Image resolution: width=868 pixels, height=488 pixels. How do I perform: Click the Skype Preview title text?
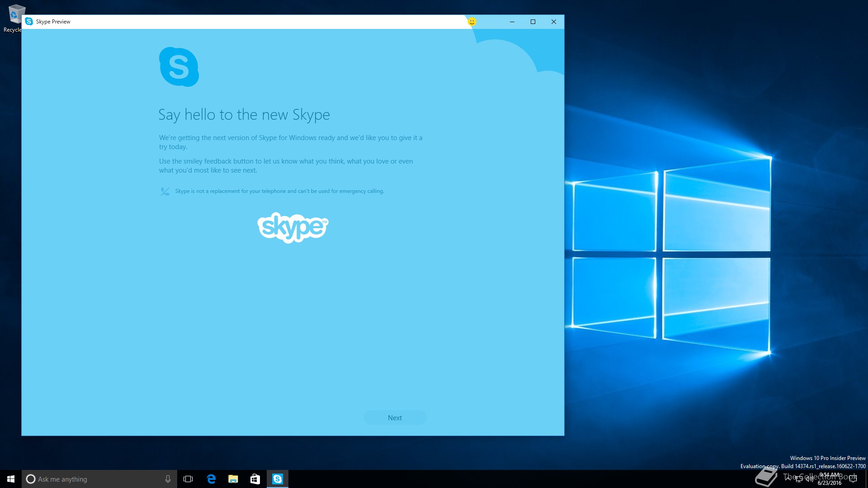point(53,22)
